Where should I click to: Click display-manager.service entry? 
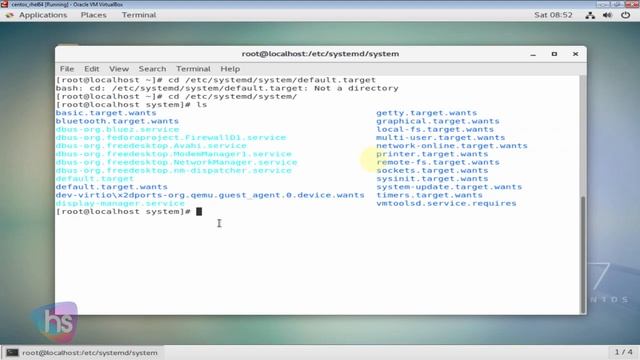(x=120, y=203)
